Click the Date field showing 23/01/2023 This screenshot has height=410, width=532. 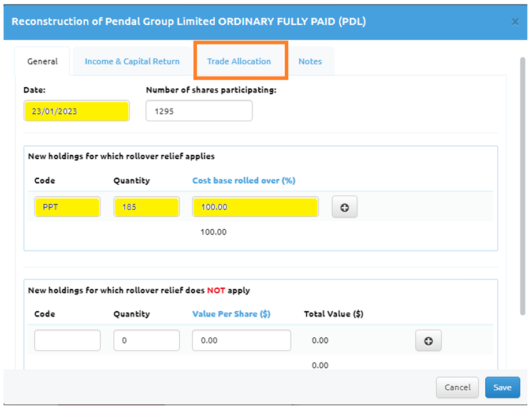(76, 111)
